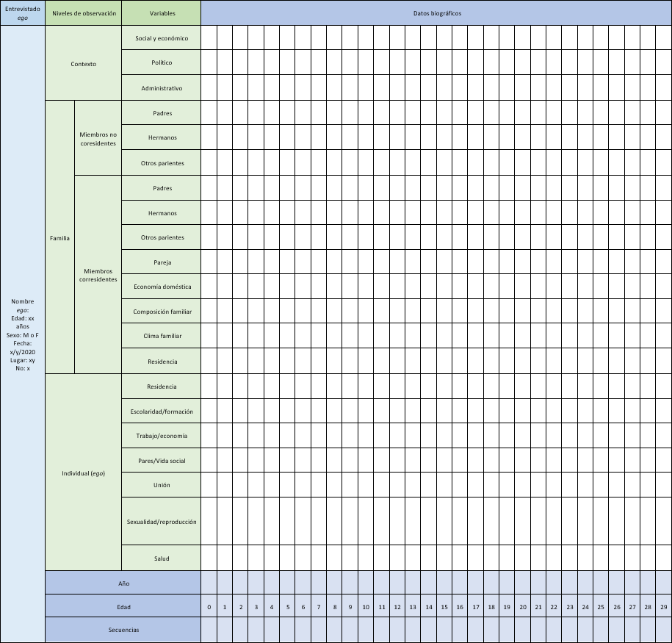
Task: Select the "Administrativo" variable cell
Action: [x=162, y=88]
